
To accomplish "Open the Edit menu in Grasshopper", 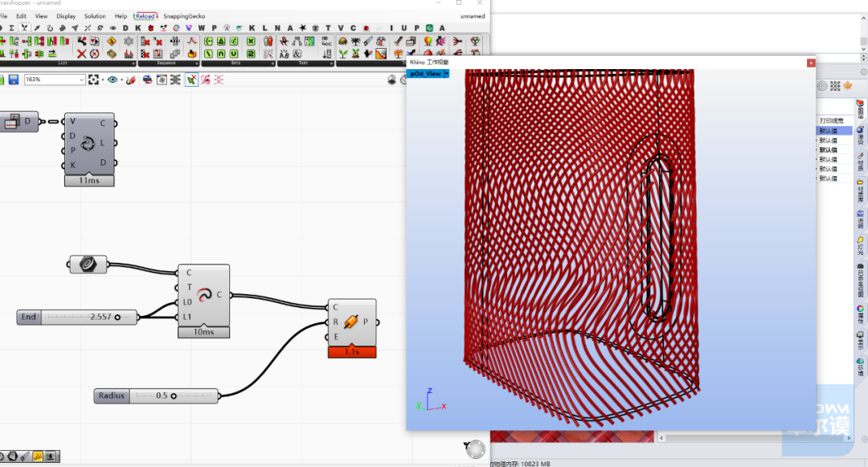I will [21, 16].
